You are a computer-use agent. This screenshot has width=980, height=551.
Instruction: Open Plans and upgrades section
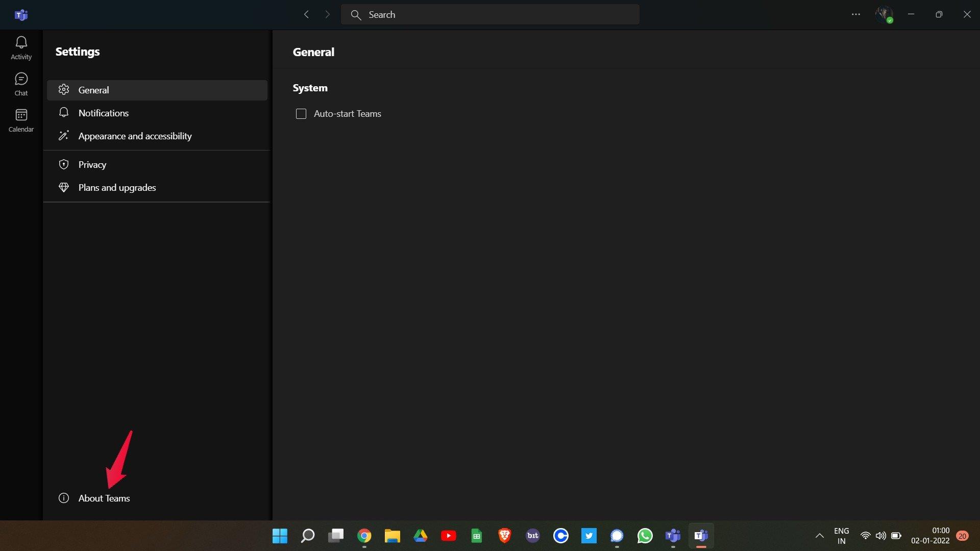point(117,187)
